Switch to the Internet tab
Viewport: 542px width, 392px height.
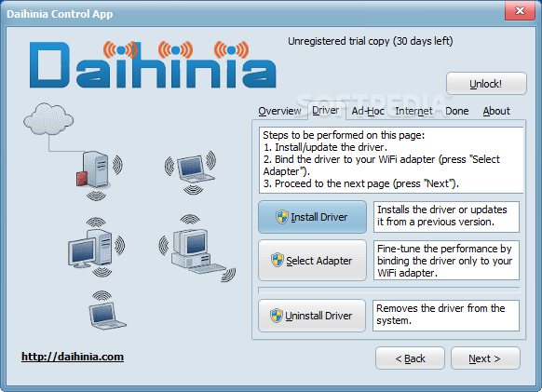click(x=413, y=111)
